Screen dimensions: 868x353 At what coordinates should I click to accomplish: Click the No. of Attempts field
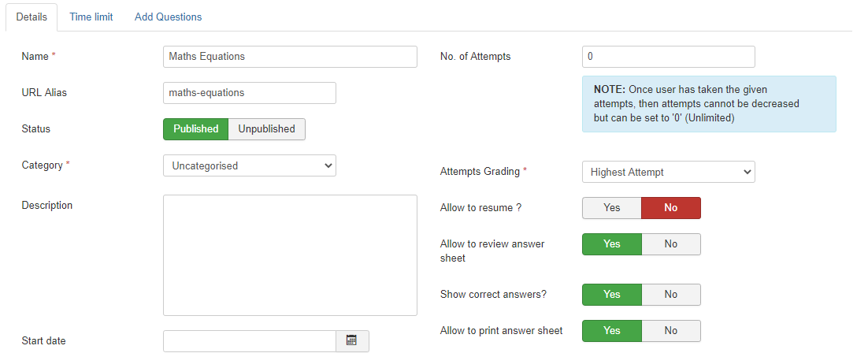coord(668,57)
